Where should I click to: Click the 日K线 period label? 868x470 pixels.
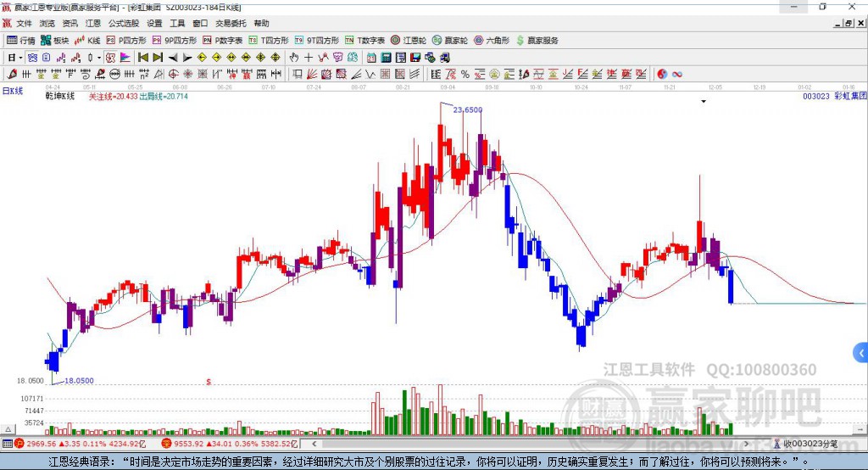(13, 91)
